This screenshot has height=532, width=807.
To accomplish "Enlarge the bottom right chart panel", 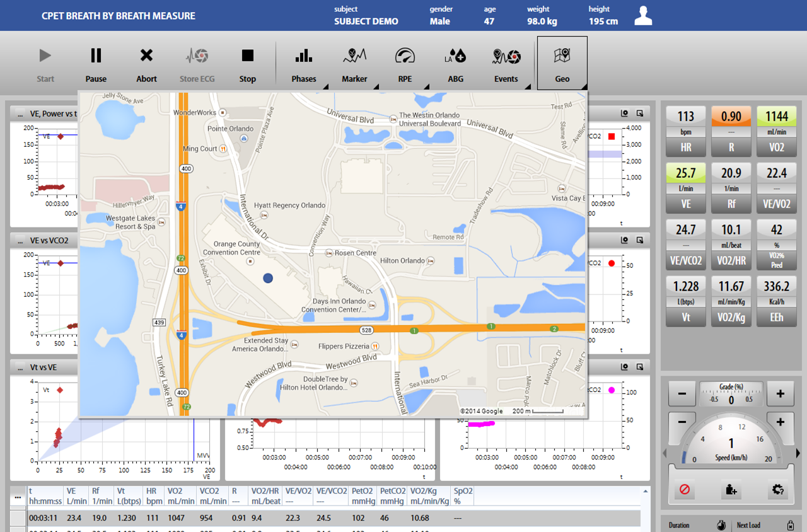I will 640,366.
